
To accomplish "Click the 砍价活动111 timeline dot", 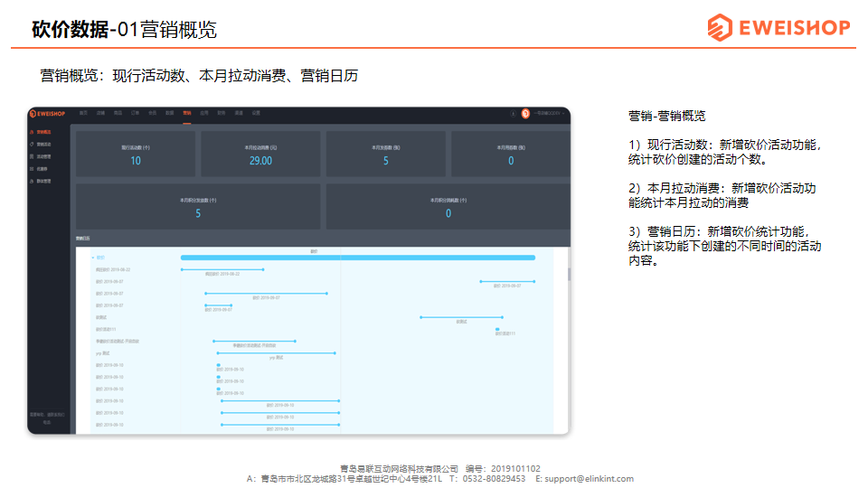I will [497, 330].
